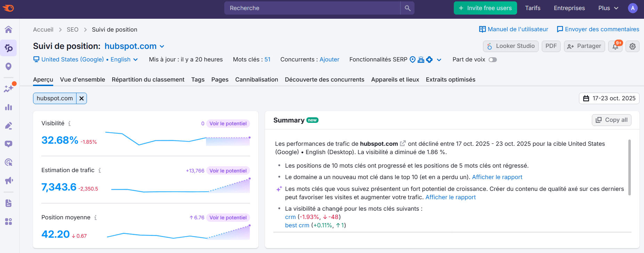Click the blue diamond SERP feature icon
Viewport: 644px width, 253px height.
(429, 60)
